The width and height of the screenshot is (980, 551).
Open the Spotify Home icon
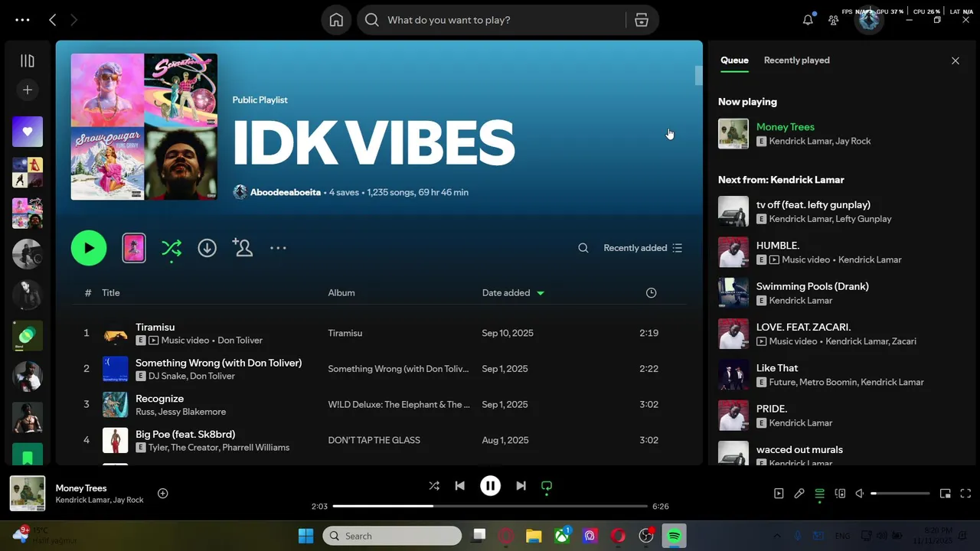336,20
